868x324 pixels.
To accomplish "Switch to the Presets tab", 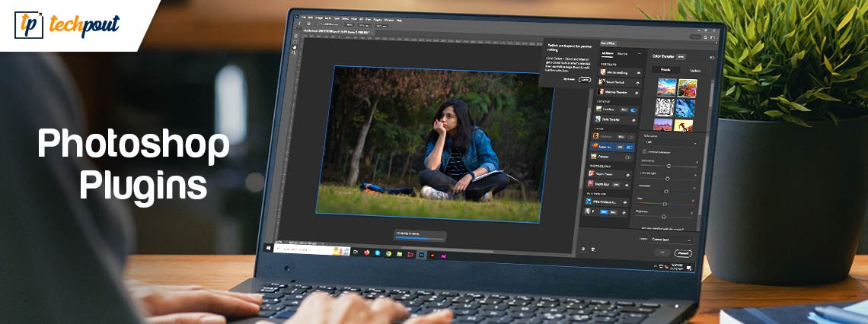I will coord(665,70).
